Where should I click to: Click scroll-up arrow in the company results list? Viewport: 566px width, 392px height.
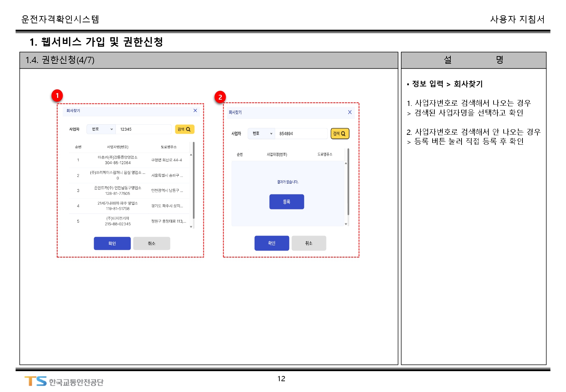click(x=191, y=154)
